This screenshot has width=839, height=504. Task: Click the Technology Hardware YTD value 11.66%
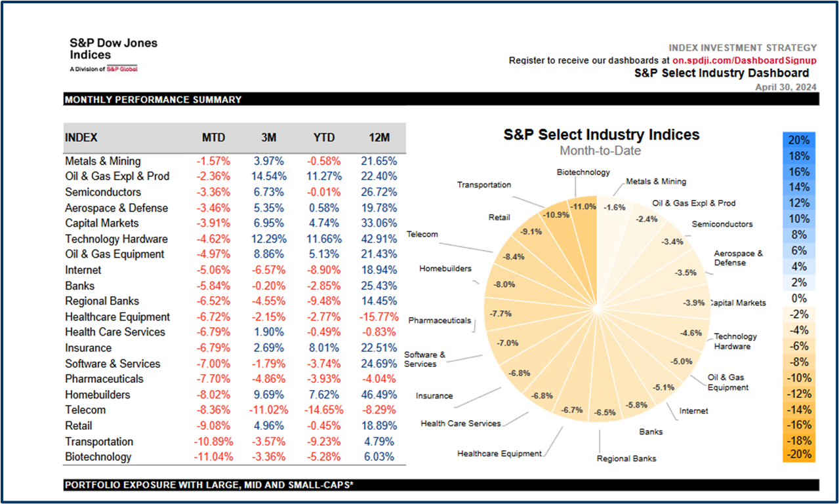coord(324,239)
